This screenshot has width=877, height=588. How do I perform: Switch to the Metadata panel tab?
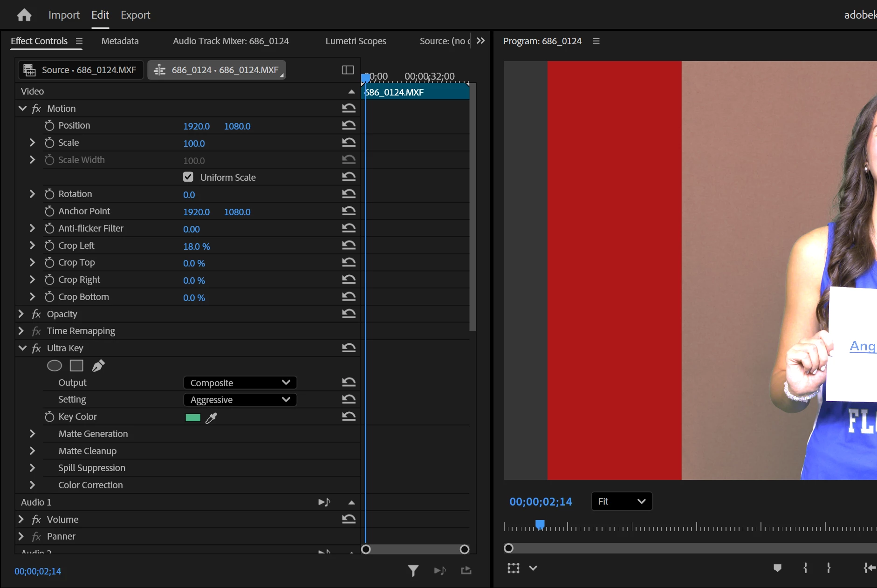click(120, 41)
